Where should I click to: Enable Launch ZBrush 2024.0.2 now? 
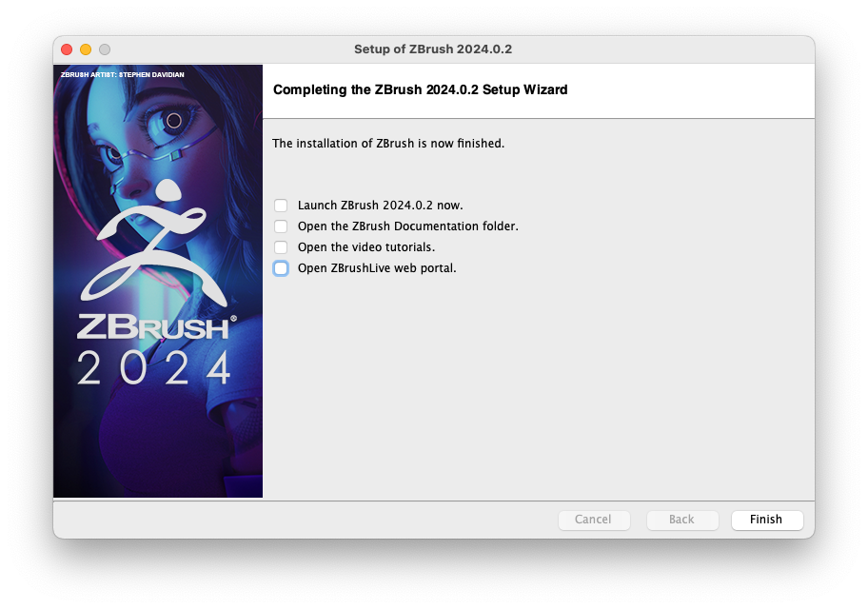pyautogui.click(x=281, y=205)
